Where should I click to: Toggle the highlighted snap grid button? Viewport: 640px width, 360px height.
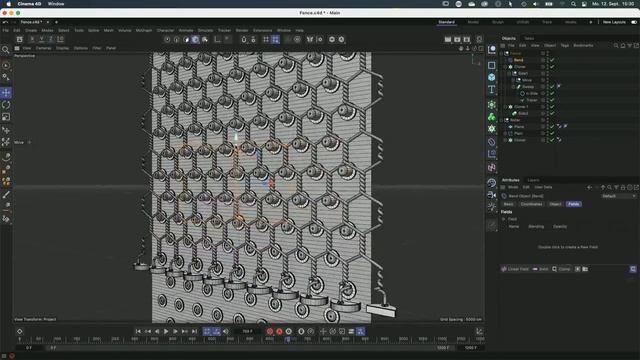pyautogui.click(x=276, y=39)
